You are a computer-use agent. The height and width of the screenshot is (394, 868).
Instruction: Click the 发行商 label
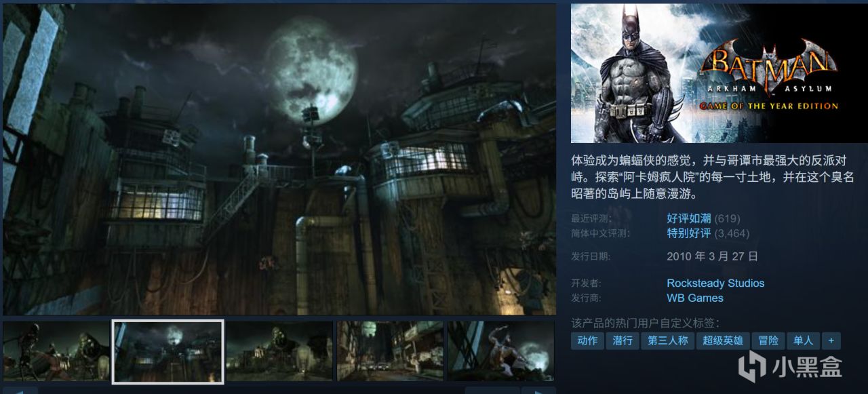tap(586, 298)
